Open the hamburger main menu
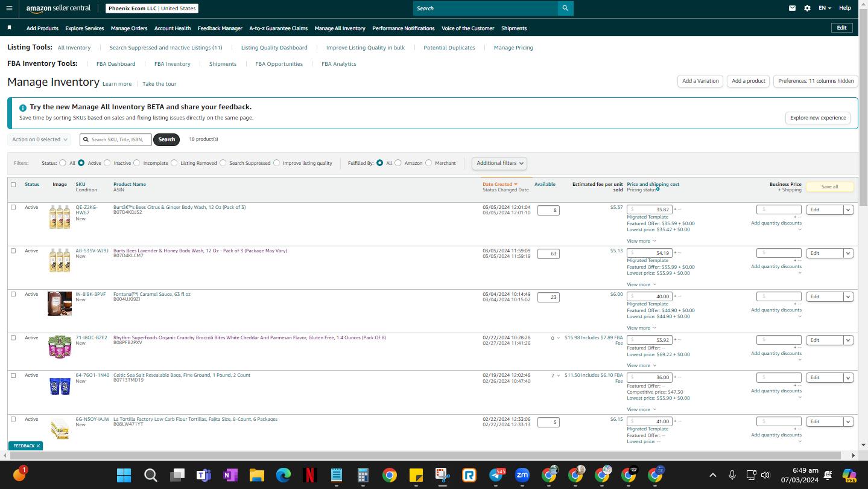 click(9, 8)
